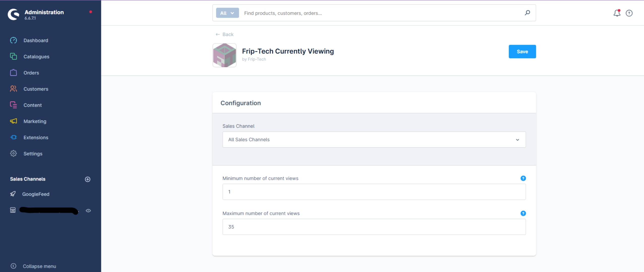
Task: Click the Catalogues icon
Action: (13, 56)
